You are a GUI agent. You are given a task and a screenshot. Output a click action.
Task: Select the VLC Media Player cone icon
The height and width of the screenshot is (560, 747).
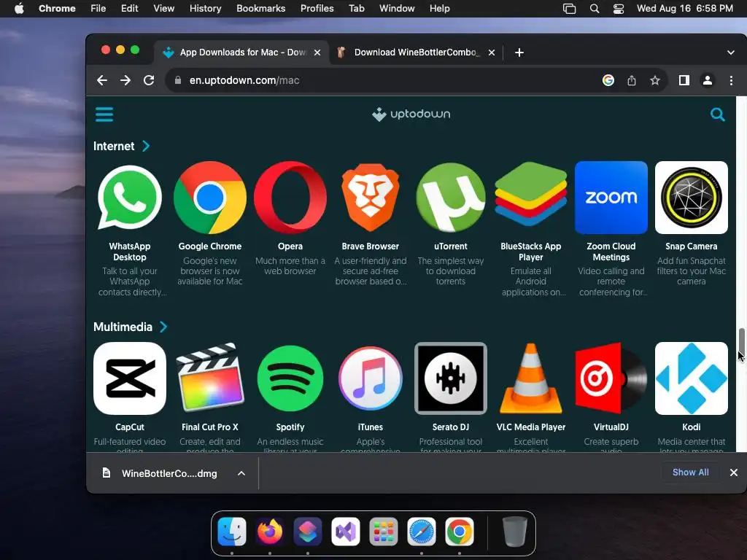(x=531, y=378)
